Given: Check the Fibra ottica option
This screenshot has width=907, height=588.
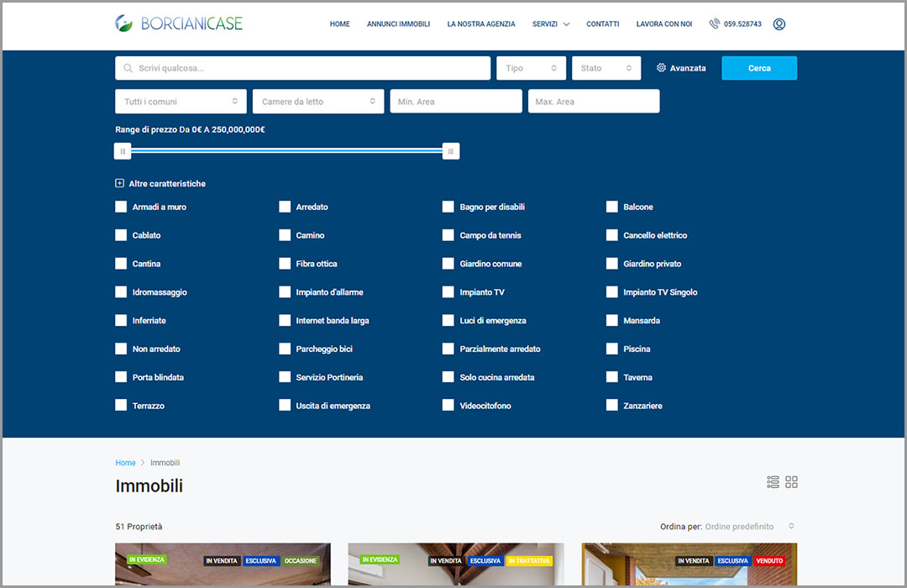Looking at the screenshot, I should pos(285,264).
